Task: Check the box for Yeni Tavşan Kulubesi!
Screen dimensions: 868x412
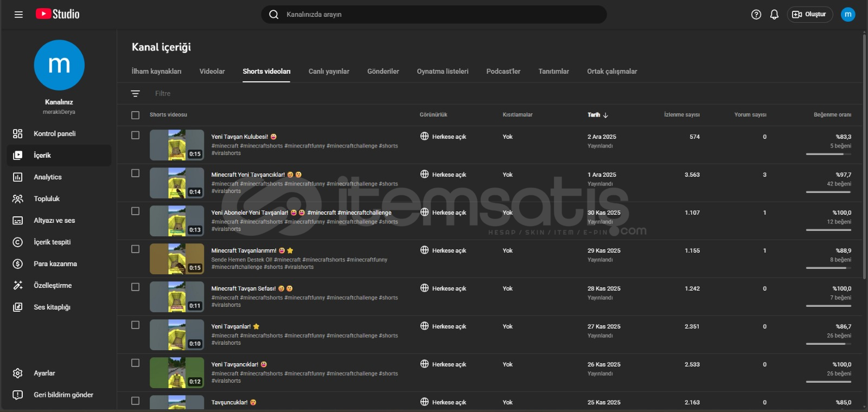Action: (x=136, y=136)
